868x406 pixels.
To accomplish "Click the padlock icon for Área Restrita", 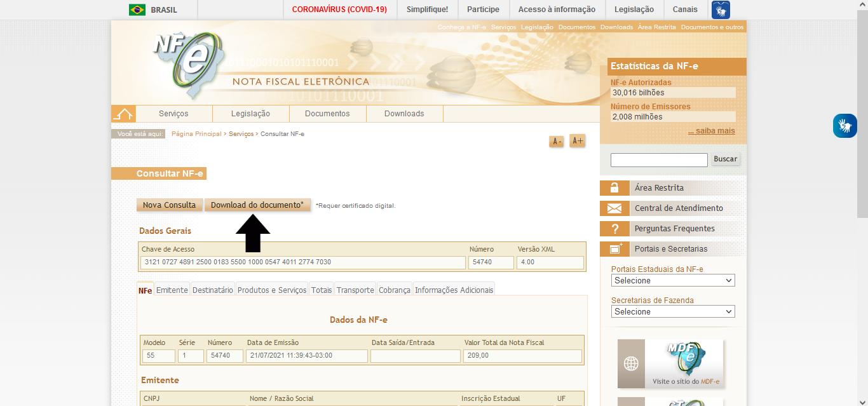I will 614,187.
